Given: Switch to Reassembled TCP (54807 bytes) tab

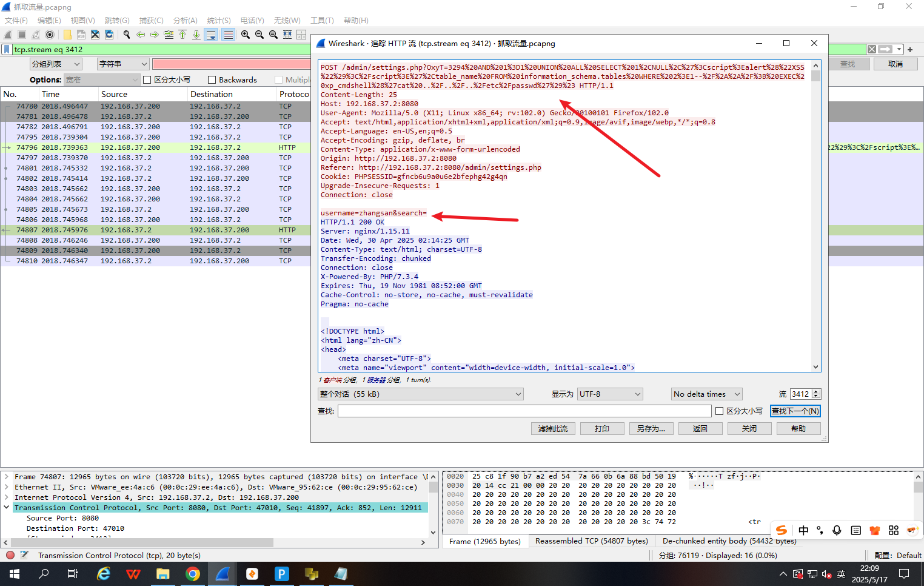Looking at the screenshot, I should click(x=591, y=541).
